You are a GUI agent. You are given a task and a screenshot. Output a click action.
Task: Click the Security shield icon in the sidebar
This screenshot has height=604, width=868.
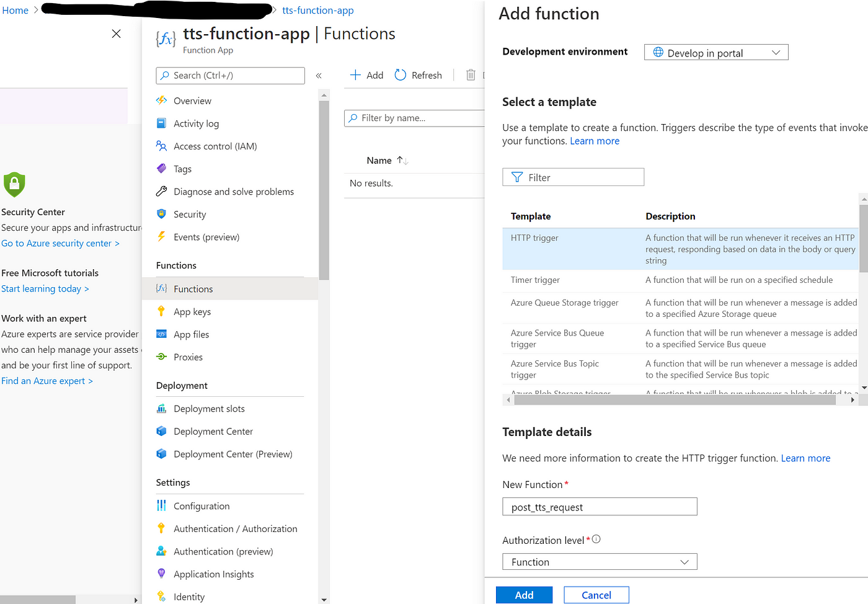[161, 214]
